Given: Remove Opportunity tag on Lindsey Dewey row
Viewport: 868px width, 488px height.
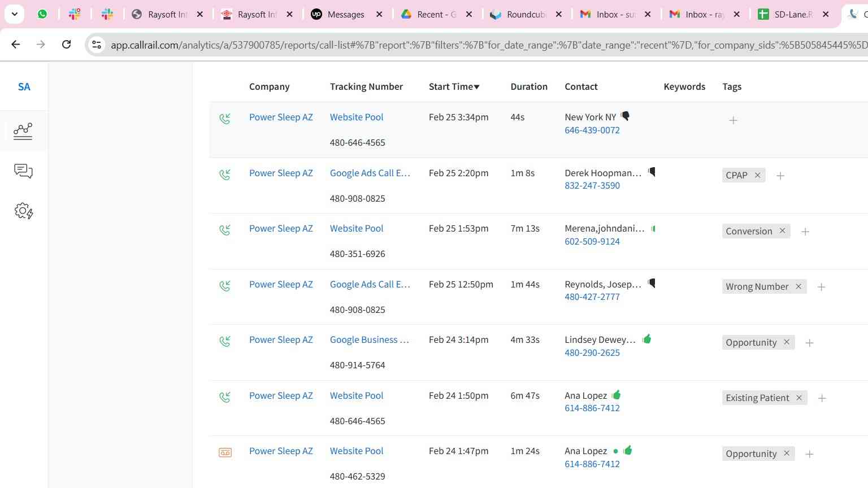Looking at the screenshot, I should (787, 342).
